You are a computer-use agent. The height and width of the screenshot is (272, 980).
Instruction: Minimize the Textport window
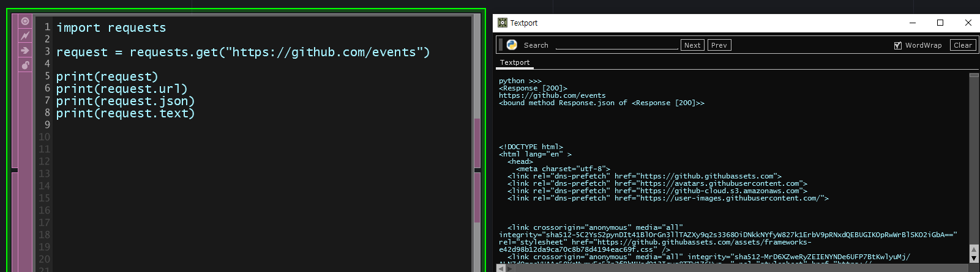[x=913, y=23]
